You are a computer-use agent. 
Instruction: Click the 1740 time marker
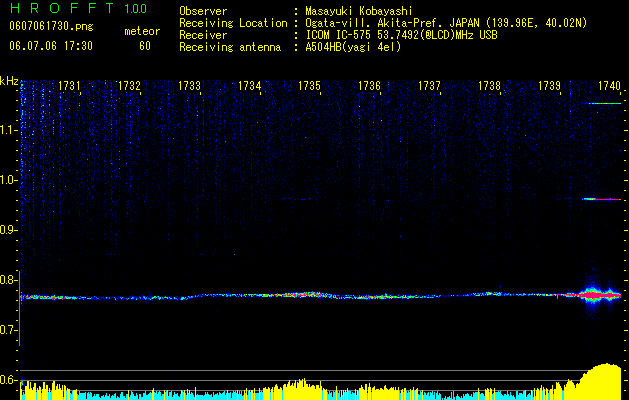(x=609, y=86)
